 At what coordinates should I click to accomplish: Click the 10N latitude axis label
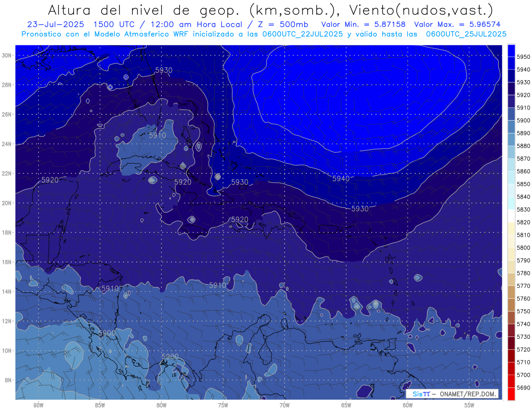point(8,350)
